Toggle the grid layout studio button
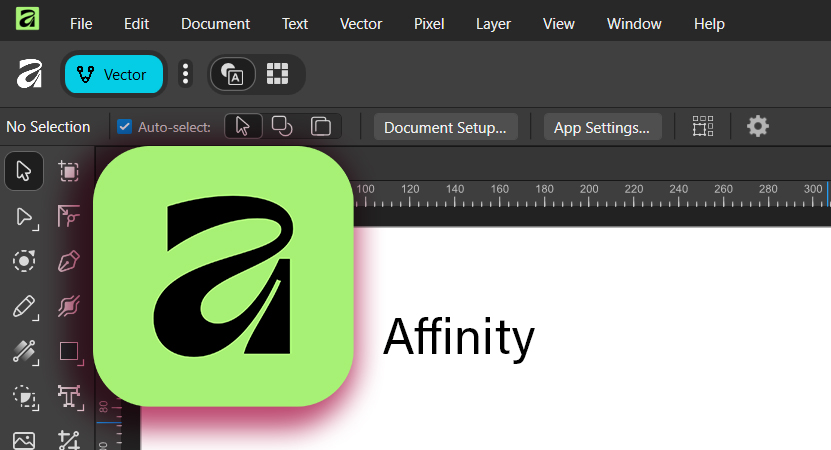Image resolution: width=831 pixels, height=450 pixels. [277, 74]
